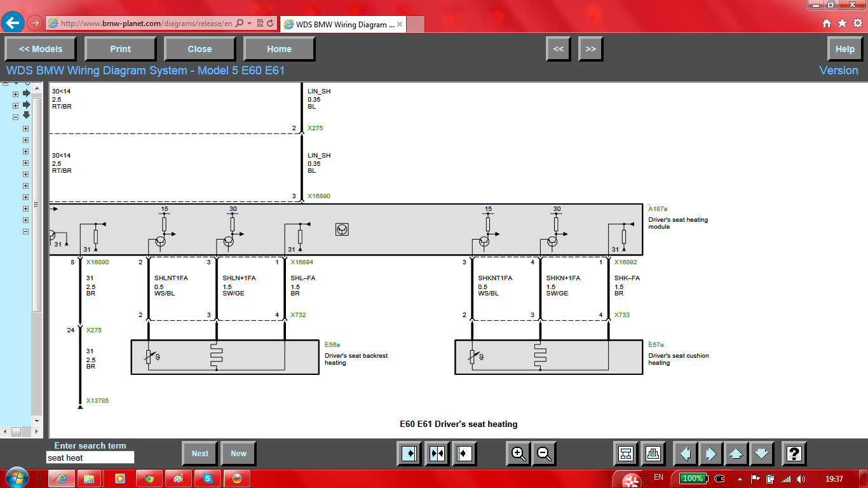The height and width of the screenshot is (488, 868).
Task: Open browser favorites star icon
Action: [x=842, y=24]
